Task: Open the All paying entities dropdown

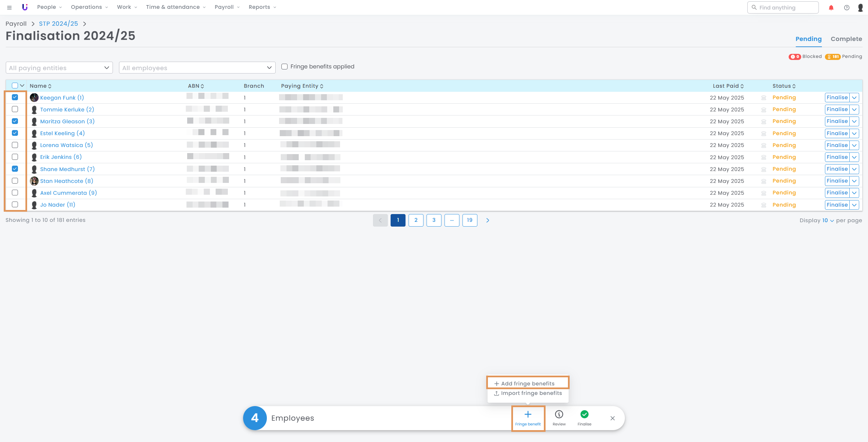Action: coord(59,68)
